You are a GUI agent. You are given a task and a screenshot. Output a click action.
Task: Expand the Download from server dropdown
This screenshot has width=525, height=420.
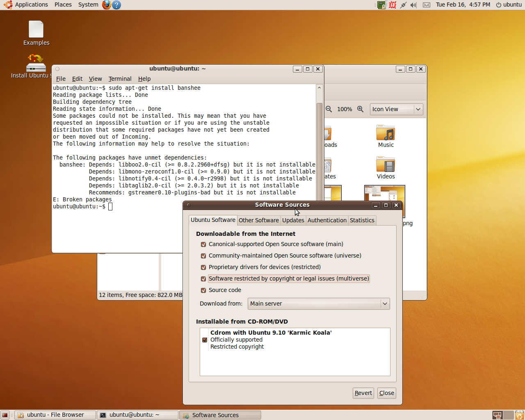coord(319,304)
